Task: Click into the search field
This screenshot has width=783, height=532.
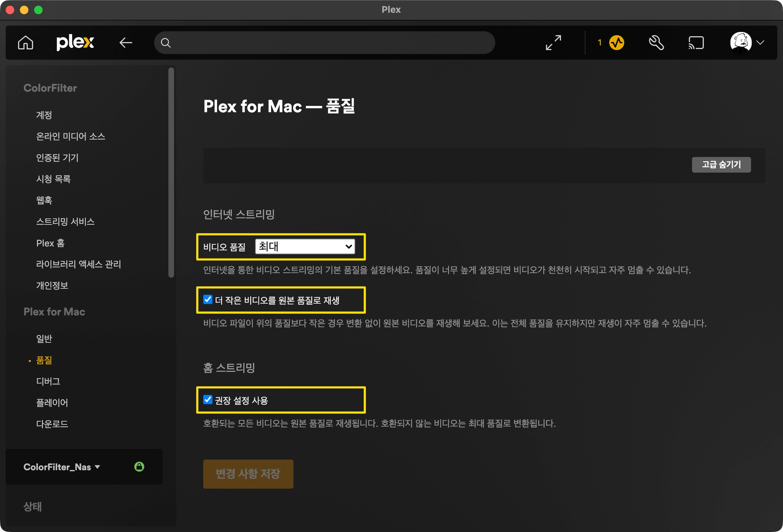Action: click(329, 43)
